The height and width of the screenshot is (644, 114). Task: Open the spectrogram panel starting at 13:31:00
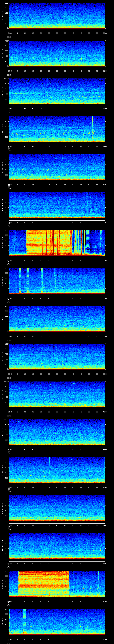(57, 91)
